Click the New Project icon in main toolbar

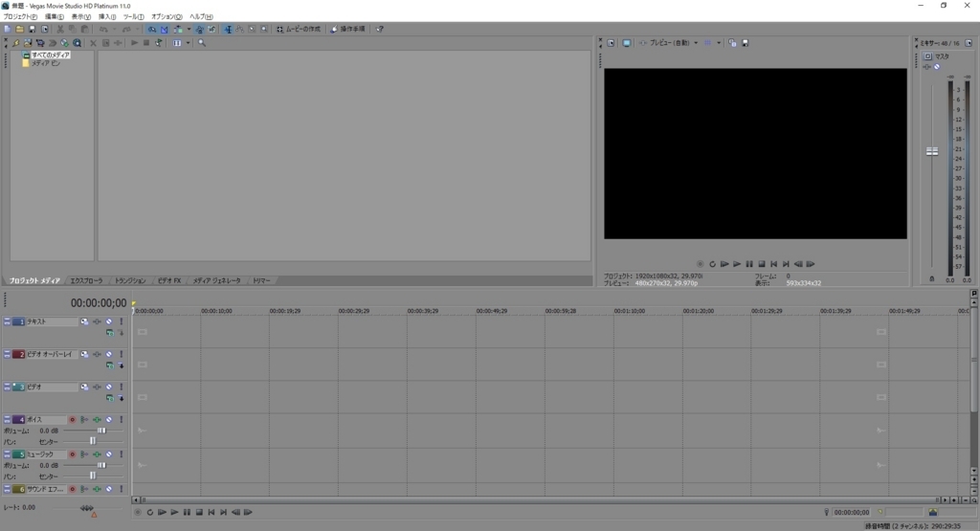click(8, 29)
